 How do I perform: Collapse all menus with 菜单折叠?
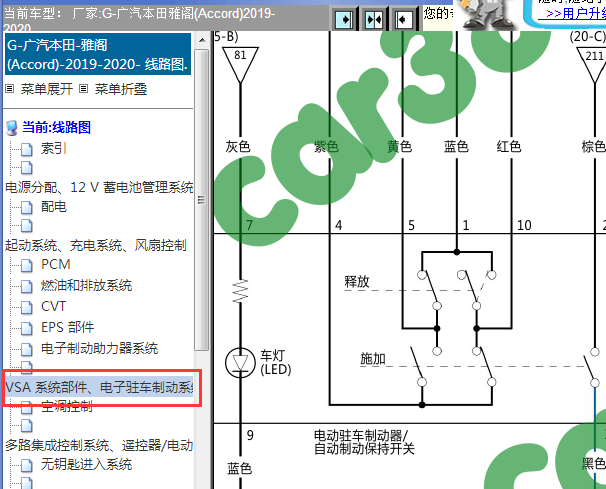click(121, 89)
